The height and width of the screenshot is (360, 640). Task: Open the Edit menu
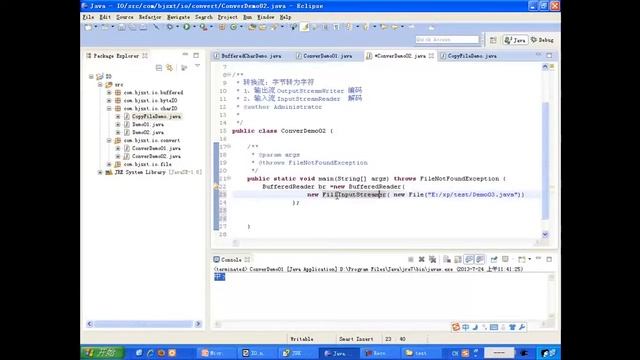pyautogui.click(x=105, y=17)
